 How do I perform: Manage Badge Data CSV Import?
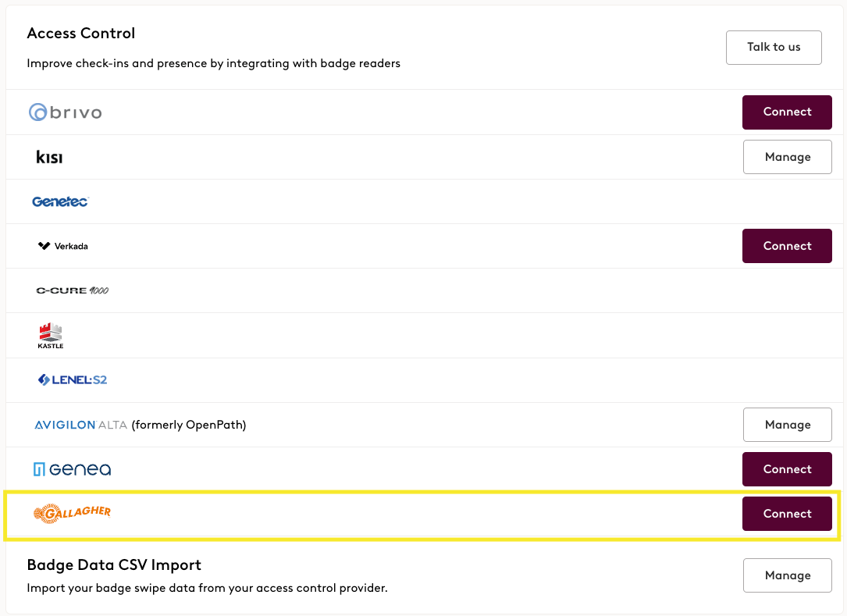(x=787, y=575)
